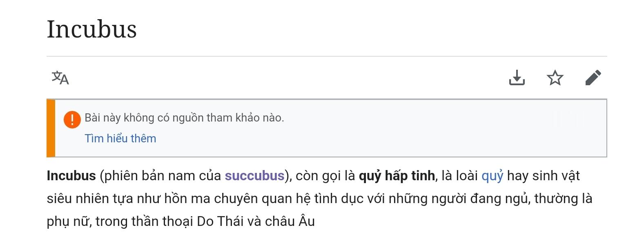This screenshot has width=644, height=241.
Task: Open the "Tìm hiểu thêm" link
Action: tap(120, 139)
